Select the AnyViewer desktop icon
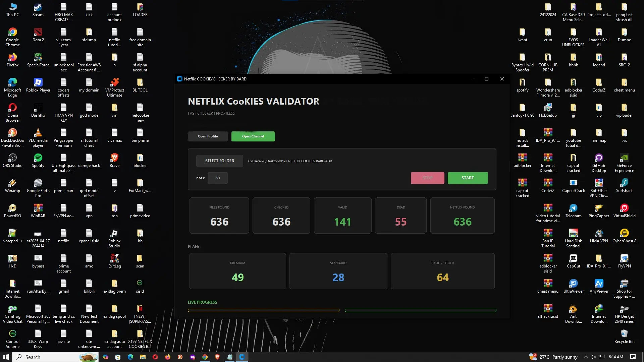 click(x=599, y=287)
